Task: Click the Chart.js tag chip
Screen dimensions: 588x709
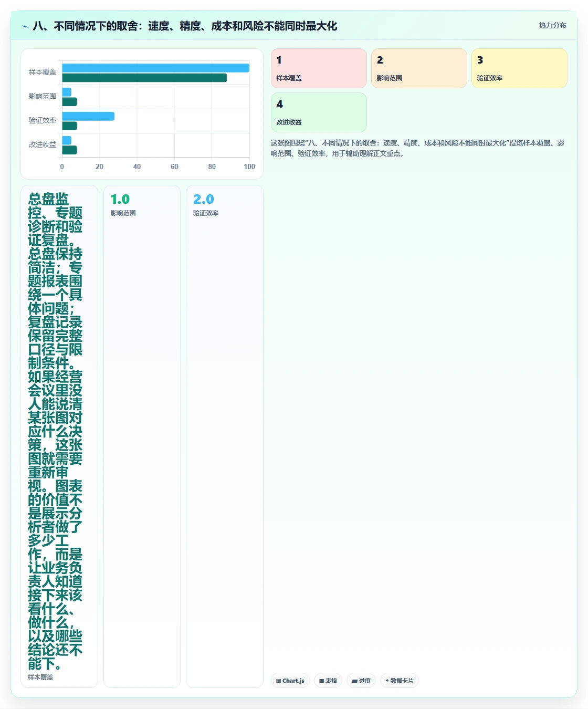Action: tap(290, 681)
